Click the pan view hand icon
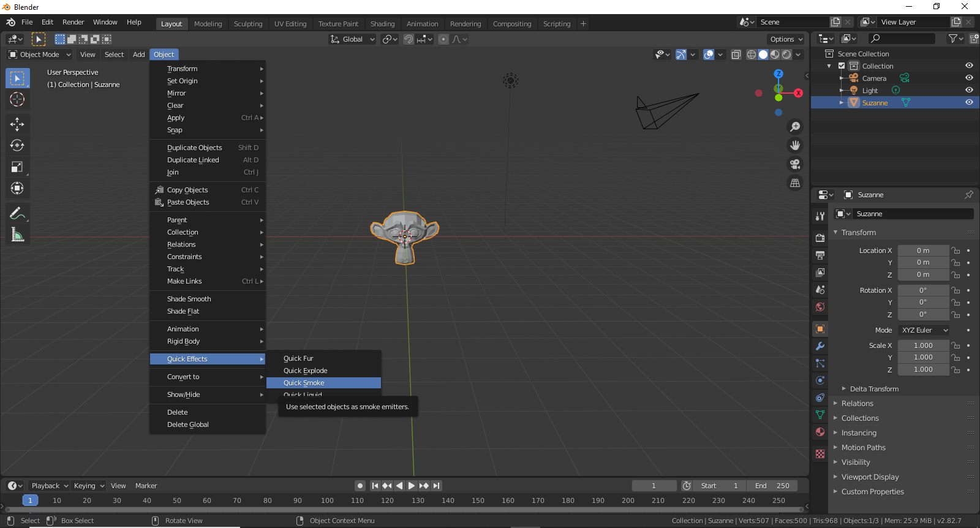This screenshot has width=980, height=528. 795,145
